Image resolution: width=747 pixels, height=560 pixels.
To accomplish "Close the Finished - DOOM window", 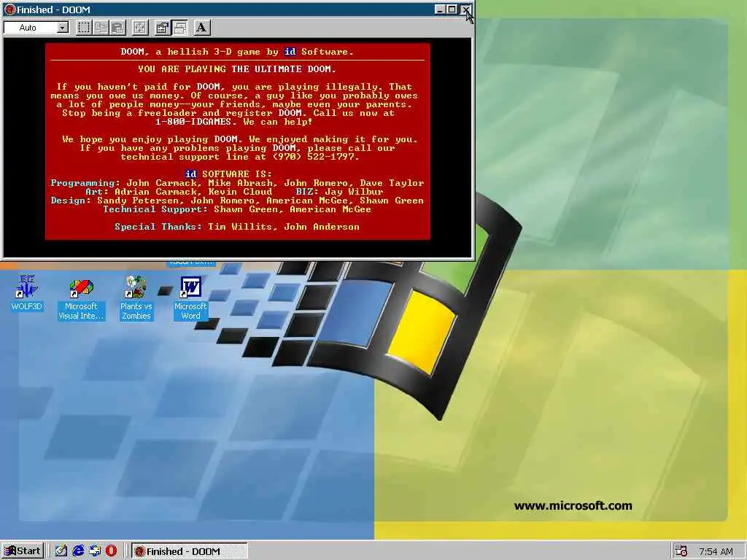I will [x=465, y=9].
